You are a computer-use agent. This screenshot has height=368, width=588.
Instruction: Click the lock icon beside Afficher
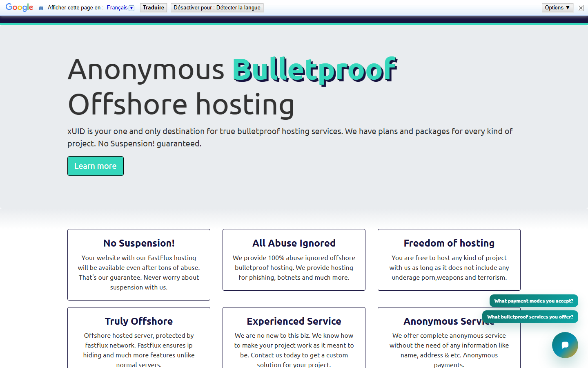pos(41,8)
